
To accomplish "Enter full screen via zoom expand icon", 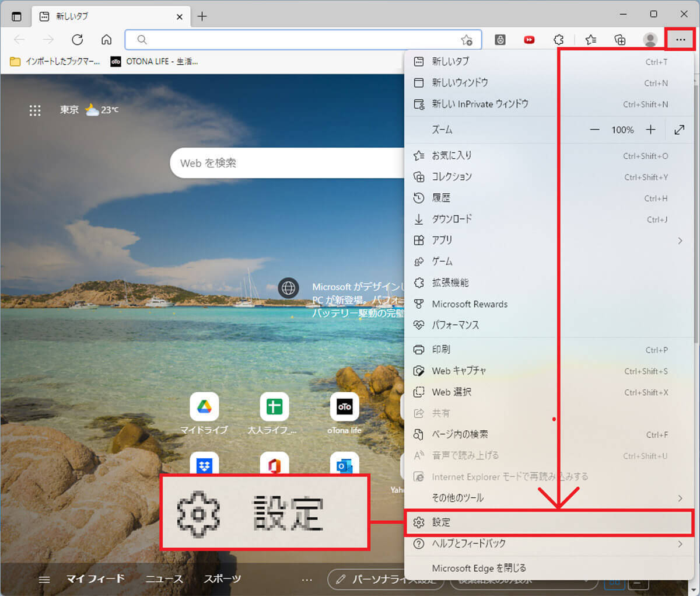I will coord(679,130).
